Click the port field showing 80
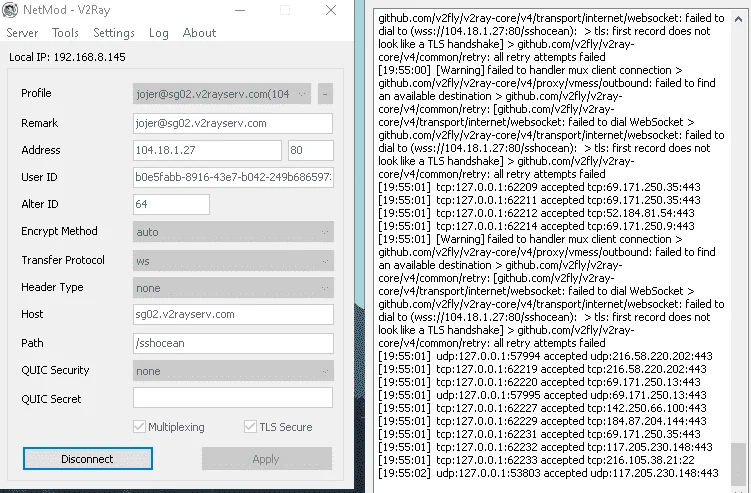Viewport: 751px width, 493px height. click(310, 150)
